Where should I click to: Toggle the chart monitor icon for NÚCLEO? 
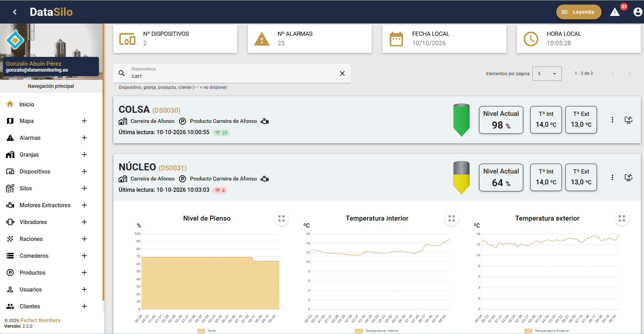pos(629,177)
